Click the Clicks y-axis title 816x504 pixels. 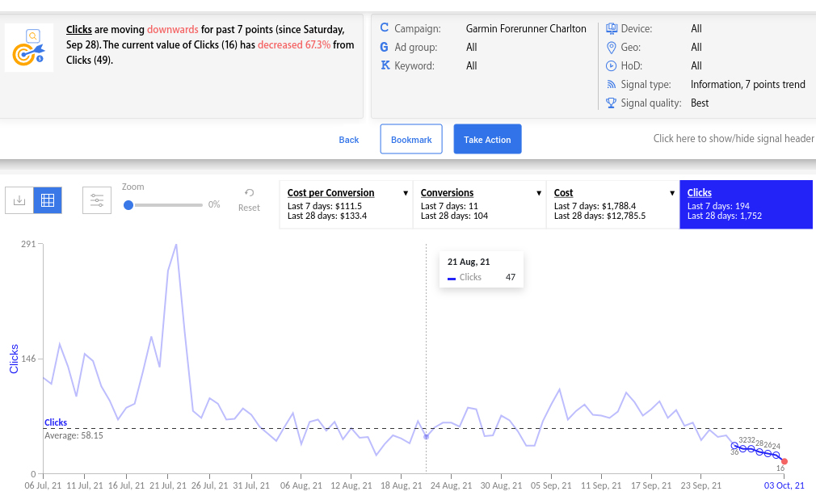tap(14, 359)
